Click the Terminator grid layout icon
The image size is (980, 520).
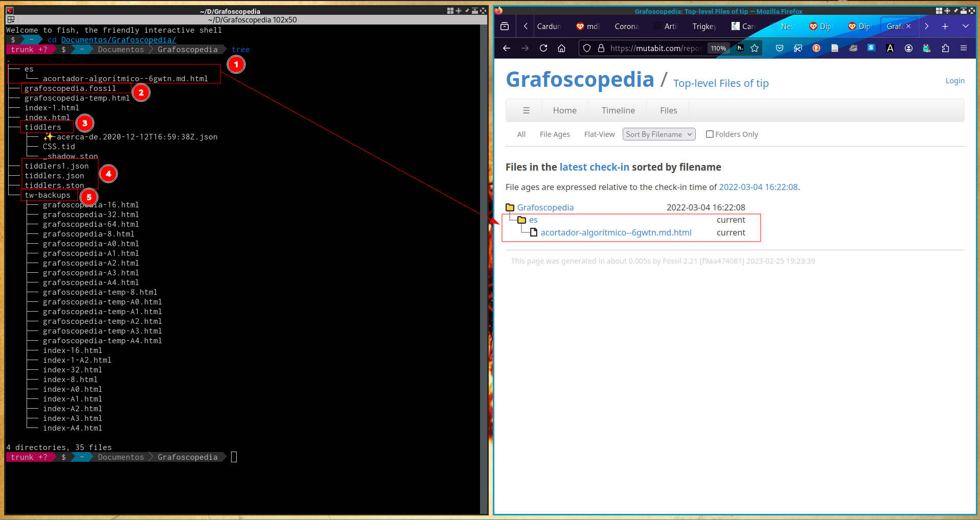[11, 19]
